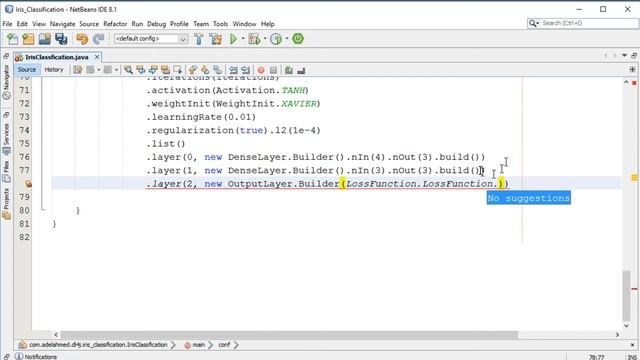Screen dimensions: 640x360
Task: Open the Tools menu
Action: click(220, 24)
